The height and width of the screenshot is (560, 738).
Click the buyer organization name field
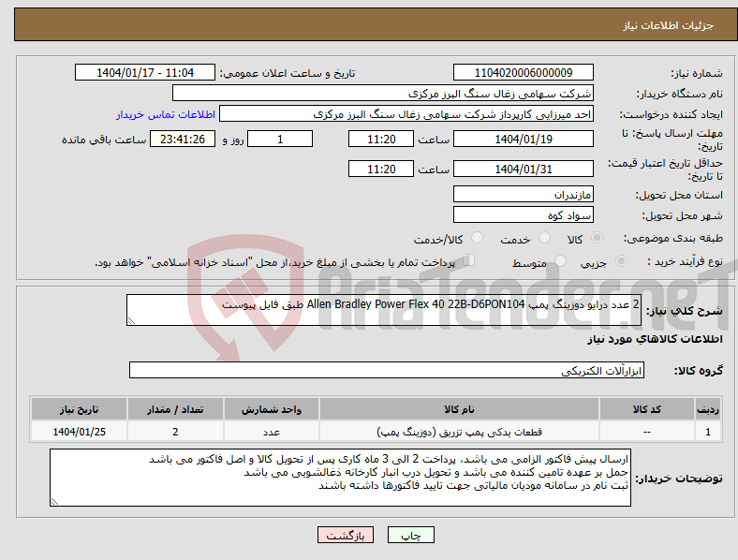(383, 93)
